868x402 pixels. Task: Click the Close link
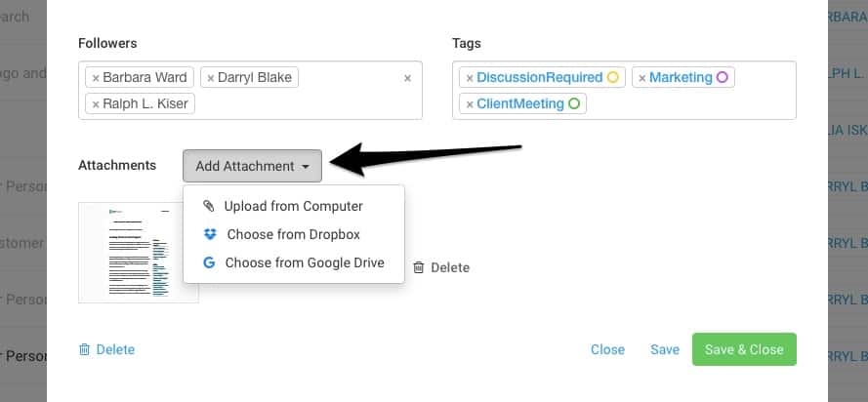tap(607, 349)
